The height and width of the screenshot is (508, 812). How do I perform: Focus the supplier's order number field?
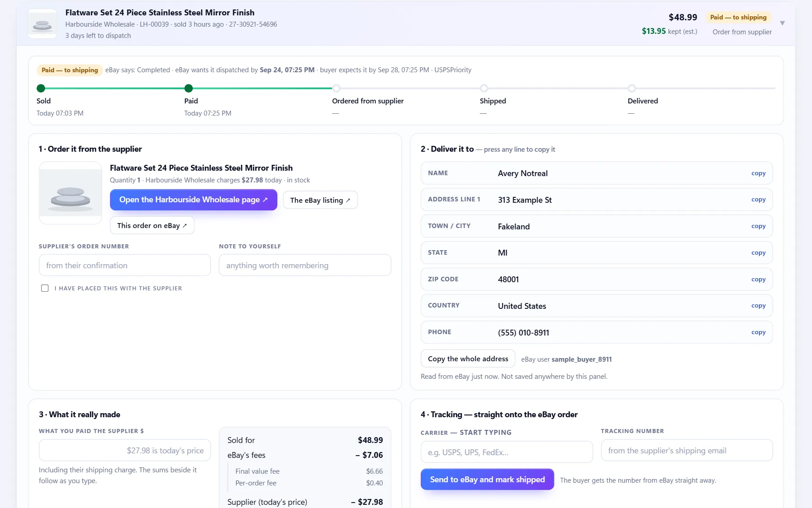(125, 265)
